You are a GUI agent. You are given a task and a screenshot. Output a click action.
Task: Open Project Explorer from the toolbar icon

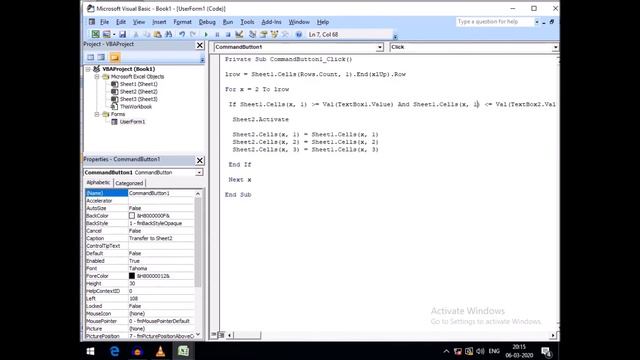point(253,35)
